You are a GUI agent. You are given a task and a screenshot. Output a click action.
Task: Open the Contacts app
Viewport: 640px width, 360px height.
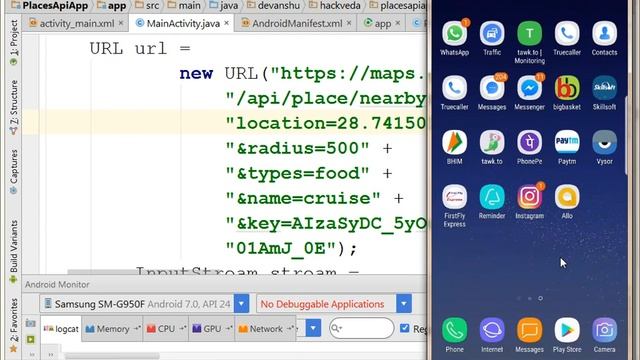tap(604, 34)
